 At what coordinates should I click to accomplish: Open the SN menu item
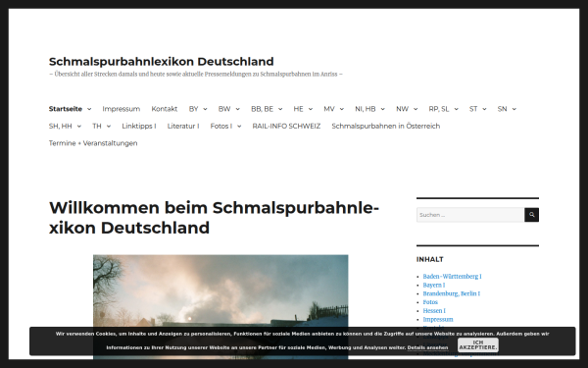tap(502, 109)
